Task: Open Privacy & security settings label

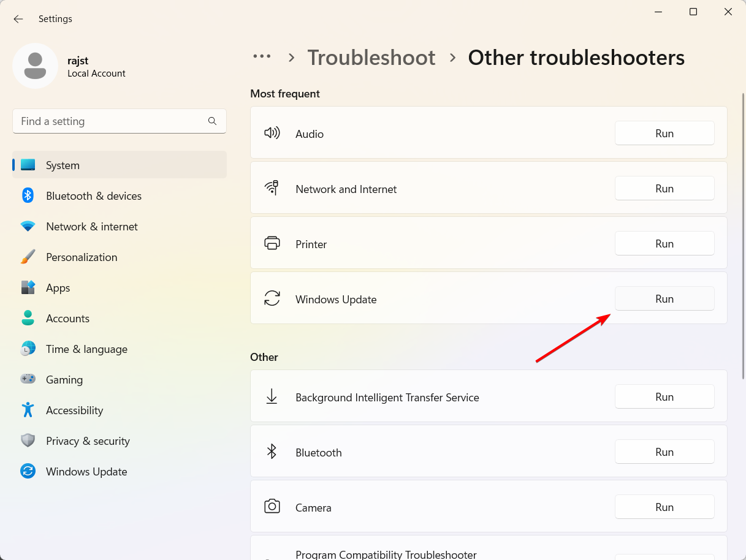Action: (88, 441)
